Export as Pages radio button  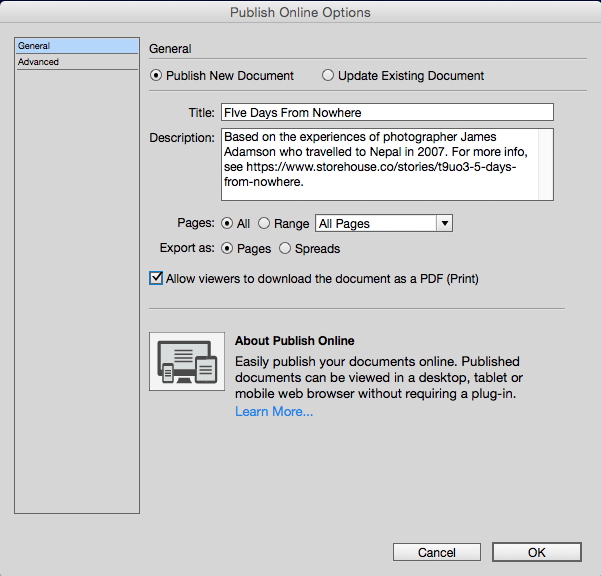227,249
